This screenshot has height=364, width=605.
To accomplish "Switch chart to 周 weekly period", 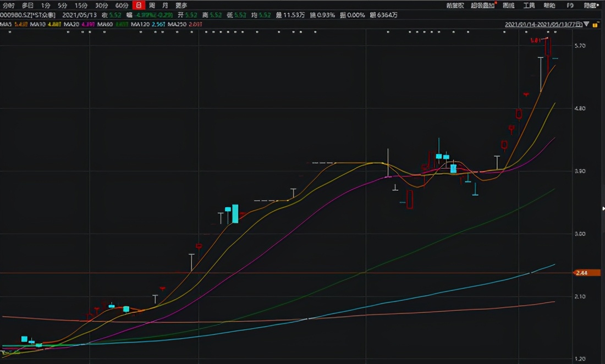I will click(152, 5).
